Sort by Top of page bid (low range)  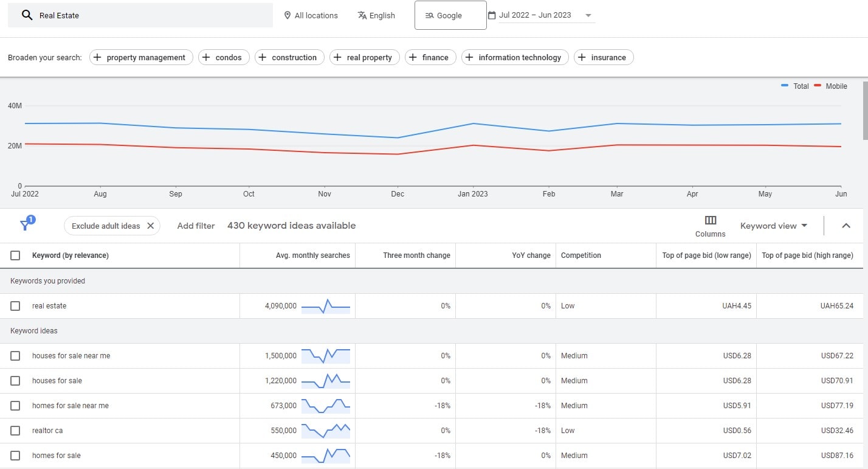point(707,255)
